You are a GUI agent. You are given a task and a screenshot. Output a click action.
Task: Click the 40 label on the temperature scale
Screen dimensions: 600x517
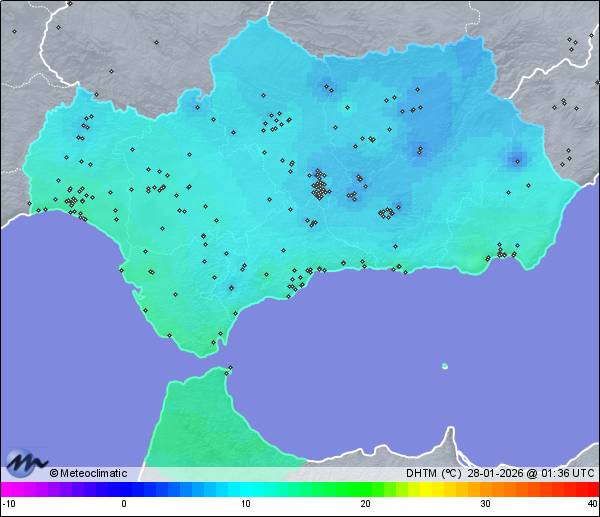coord(592,504)
